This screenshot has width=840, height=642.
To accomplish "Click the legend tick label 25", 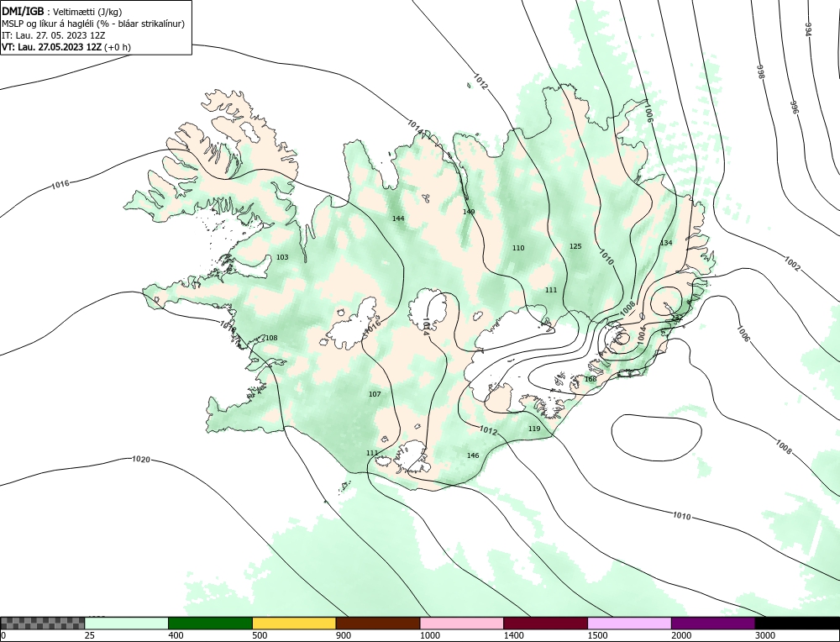I will 90,636.
